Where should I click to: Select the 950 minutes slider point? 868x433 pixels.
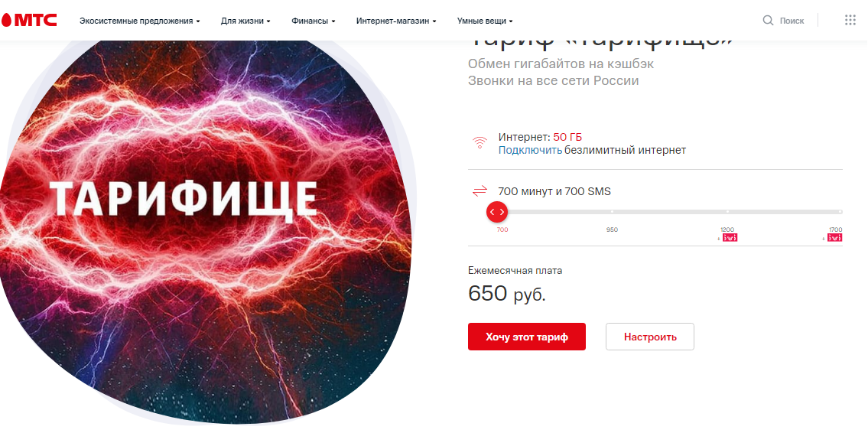(x=612, y=211)
